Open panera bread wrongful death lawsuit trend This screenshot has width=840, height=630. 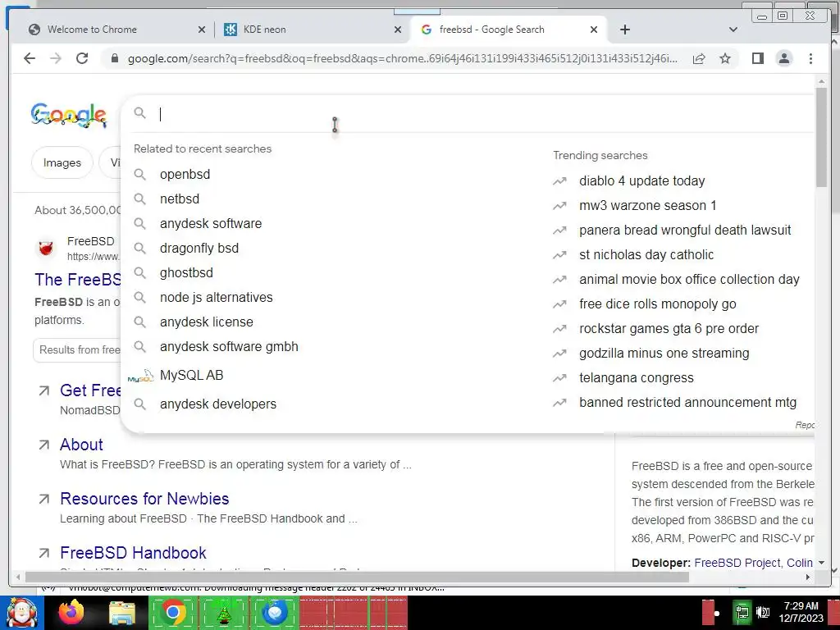tap(685, 230)
